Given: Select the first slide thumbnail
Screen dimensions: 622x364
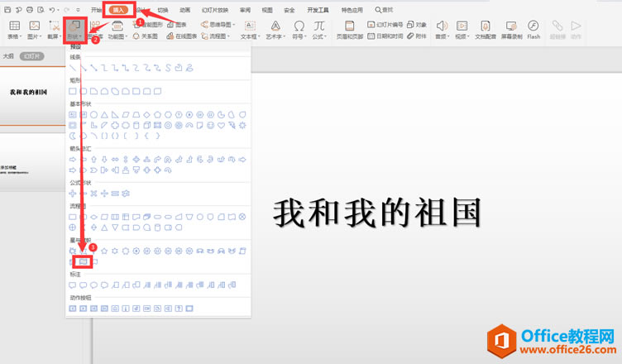Looking at the screenshot, I should coord(33,93).
